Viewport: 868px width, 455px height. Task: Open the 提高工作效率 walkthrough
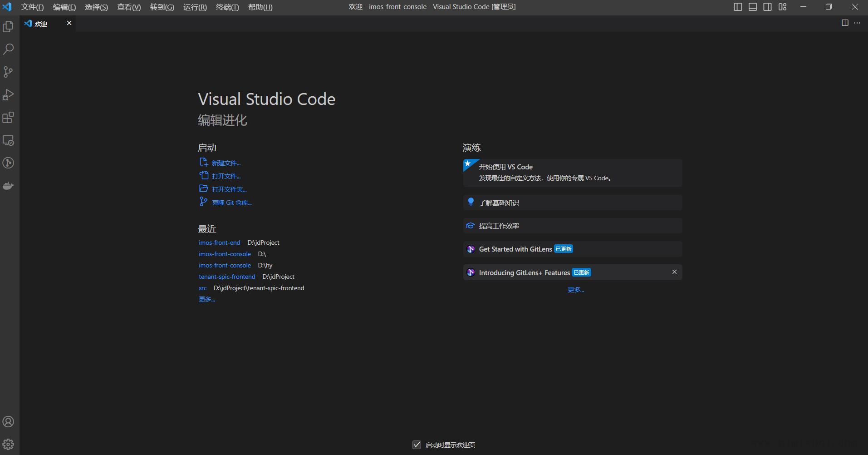tap(573, 226)
